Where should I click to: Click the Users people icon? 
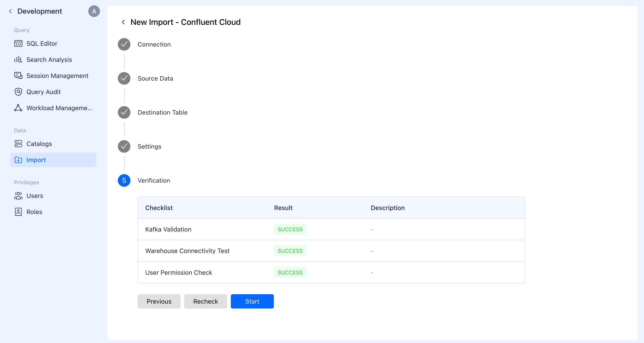point(18,196)
